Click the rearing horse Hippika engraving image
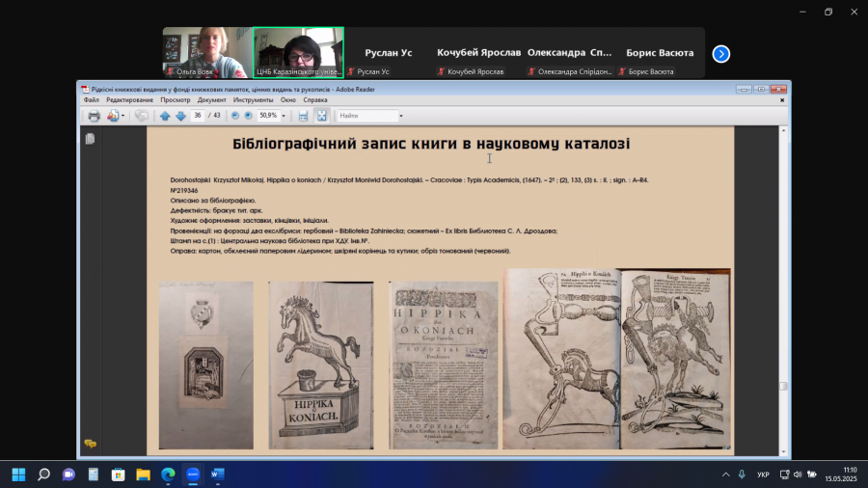The height and width of the screenshot is (488, 868). (x=321, y=366)
